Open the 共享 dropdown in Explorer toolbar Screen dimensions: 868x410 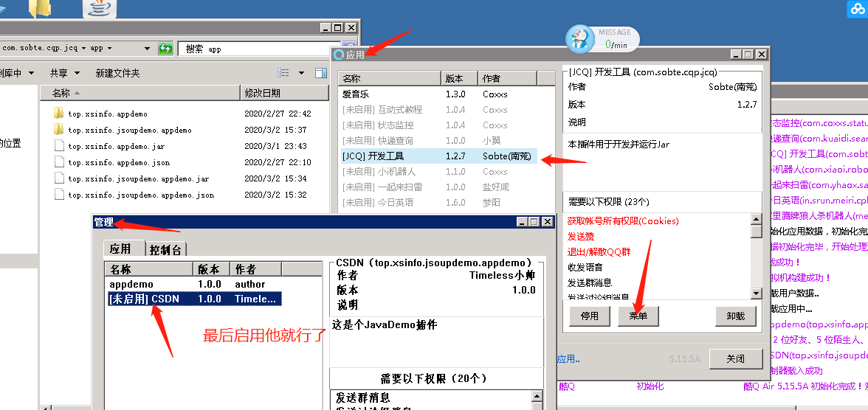click(x=65, y=73)
